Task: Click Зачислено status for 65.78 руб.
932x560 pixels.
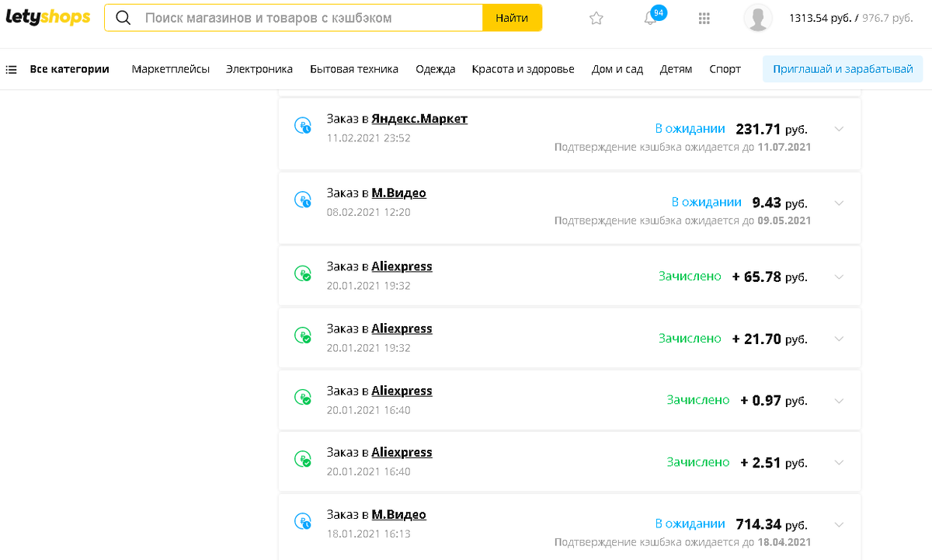Action: tap(690, 277)
